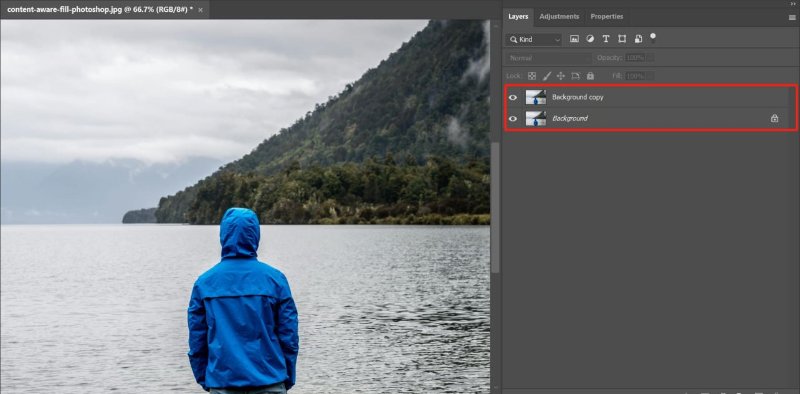The height and width of the screenshot is (394, 800).
Task: Click the canvas vertical scrollbar
Action: point(495,207)
